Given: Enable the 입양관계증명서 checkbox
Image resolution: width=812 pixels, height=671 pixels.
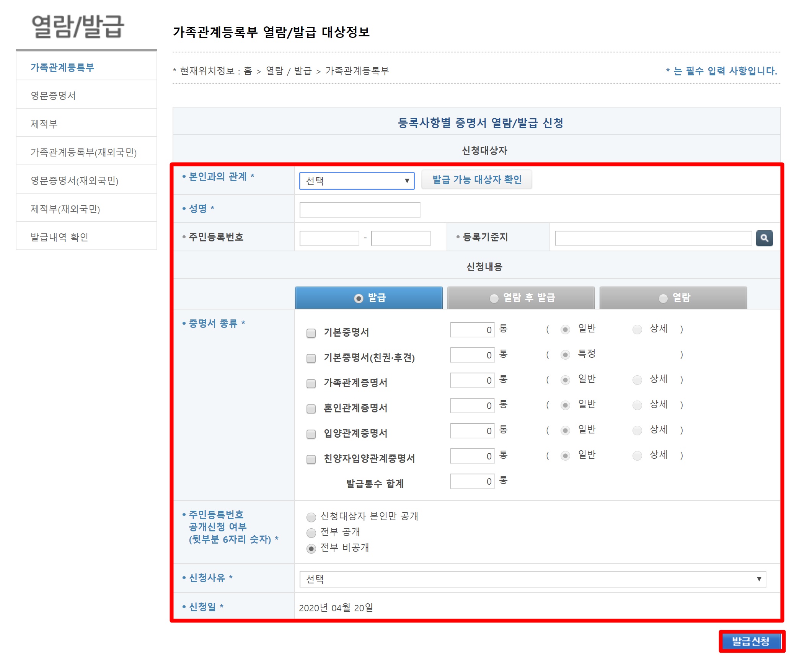Looking at the screenshot, I should pos(311,434).
